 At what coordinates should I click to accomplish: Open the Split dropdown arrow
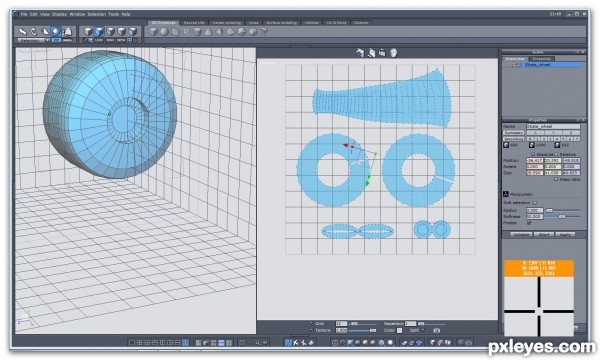(x=423, y=330)
